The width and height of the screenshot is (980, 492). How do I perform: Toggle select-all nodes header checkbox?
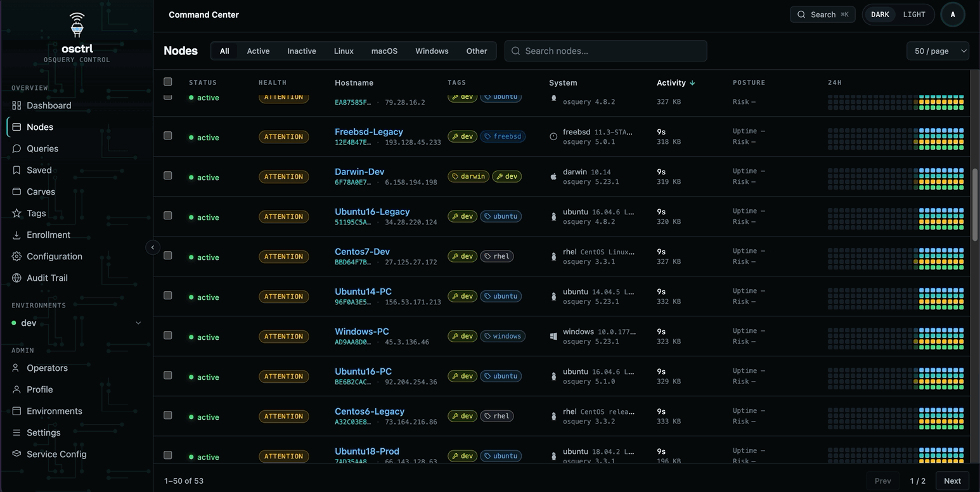point(167,81)
